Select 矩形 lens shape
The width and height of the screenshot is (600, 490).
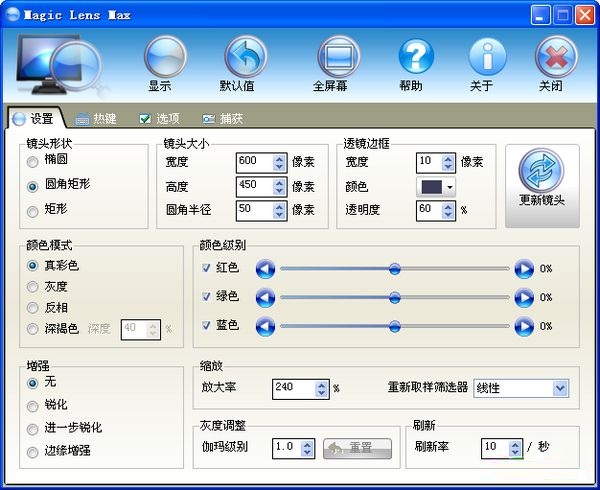tap(33, 211)
